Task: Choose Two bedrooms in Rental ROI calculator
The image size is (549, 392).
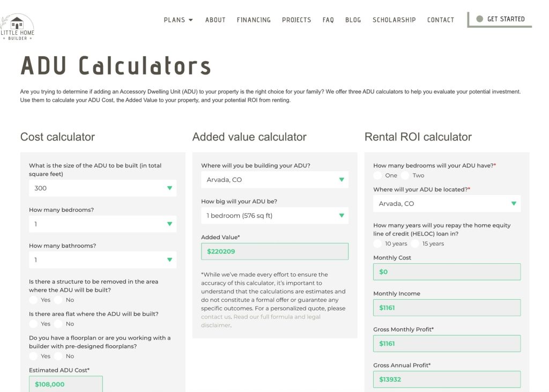Action: 405,175
